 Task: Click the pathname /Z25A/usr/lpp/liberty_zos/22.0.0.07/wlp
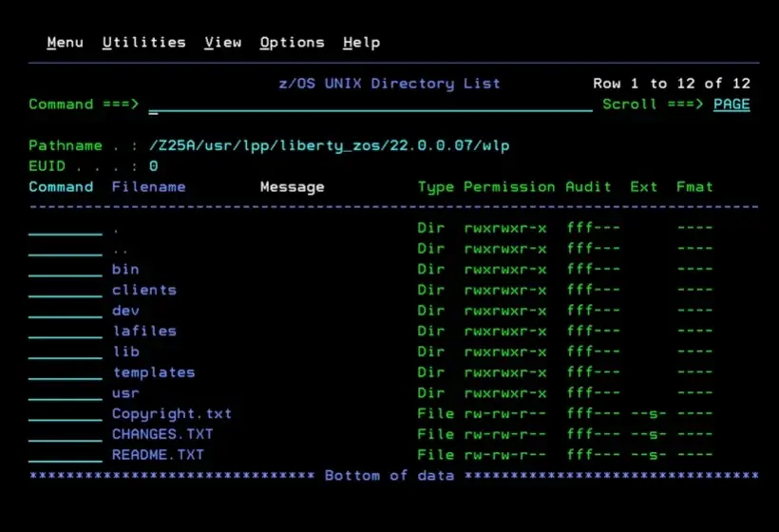[329, 146]
